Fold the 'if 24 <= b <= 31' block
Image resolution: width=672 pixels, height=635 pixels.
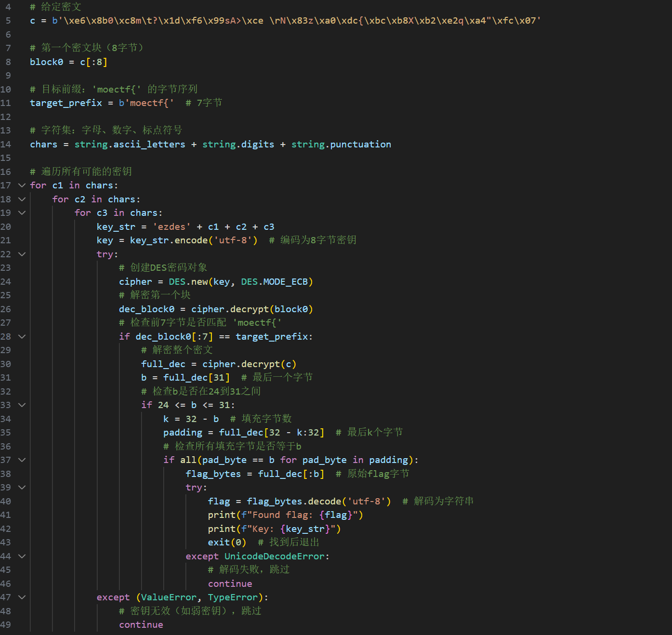click(x=22, y=405)
